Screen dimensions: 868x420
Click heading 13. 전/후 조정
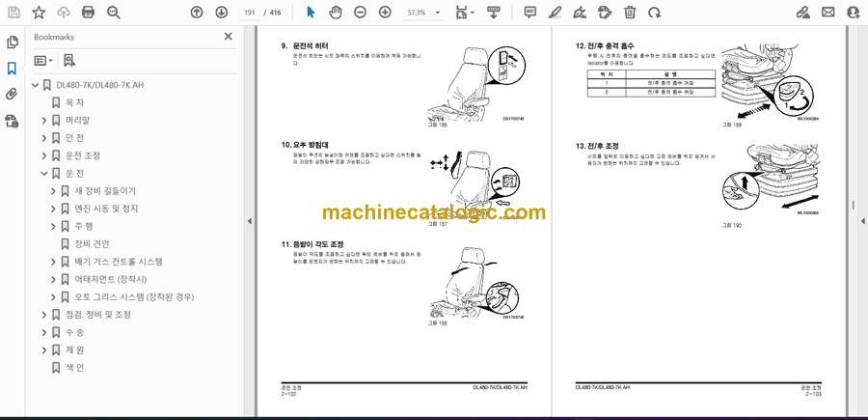pos(597,147)
